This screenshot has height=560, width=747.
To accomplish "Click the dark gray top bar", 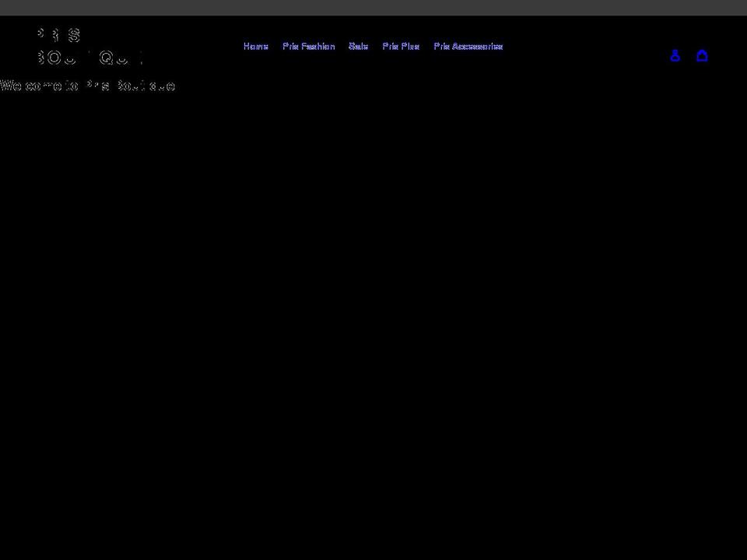I will point(373,7).
